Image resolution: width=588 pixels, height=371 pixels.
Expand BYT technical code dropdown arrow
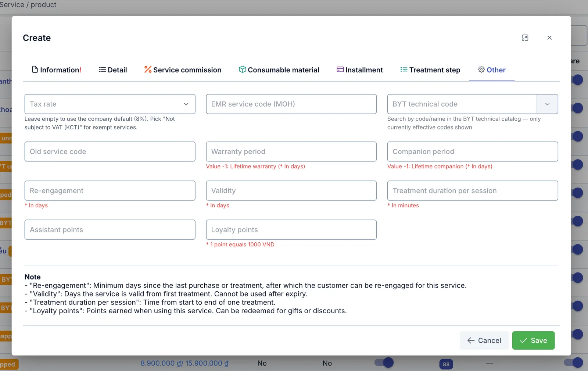(548, 104)
